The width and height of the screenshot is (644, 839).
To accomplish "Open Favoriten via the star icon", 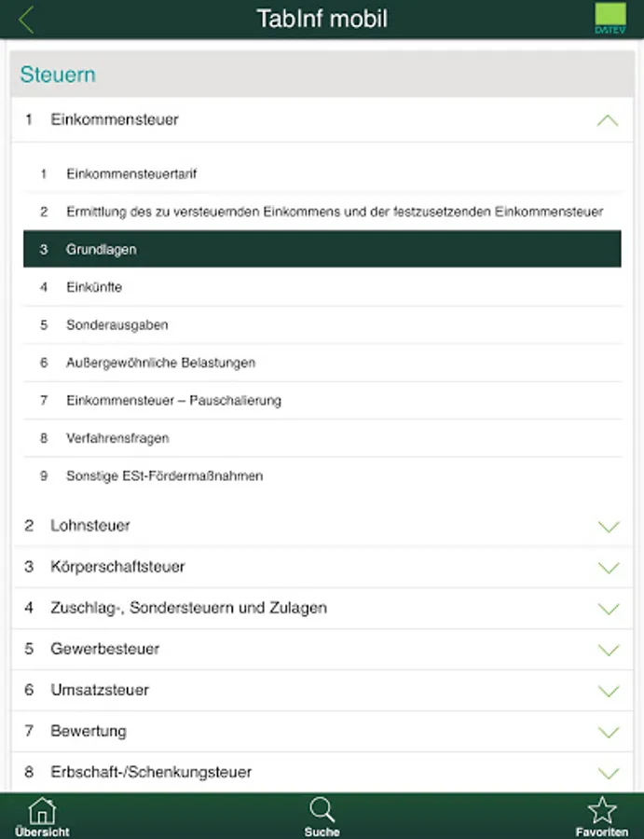I will [x=604, y=813].
